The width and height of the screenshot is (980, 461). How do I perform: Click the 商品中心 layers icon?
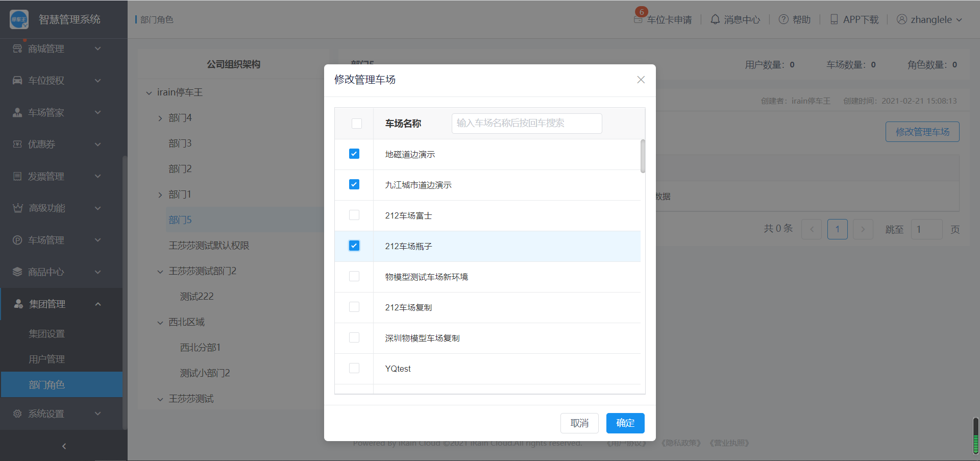(x=17, y=272)
